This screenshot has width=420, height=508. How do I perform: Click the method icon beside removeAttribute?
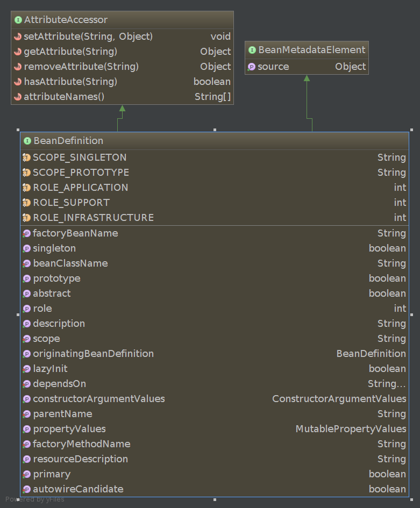pyautogui.click(x=18, y=67)
